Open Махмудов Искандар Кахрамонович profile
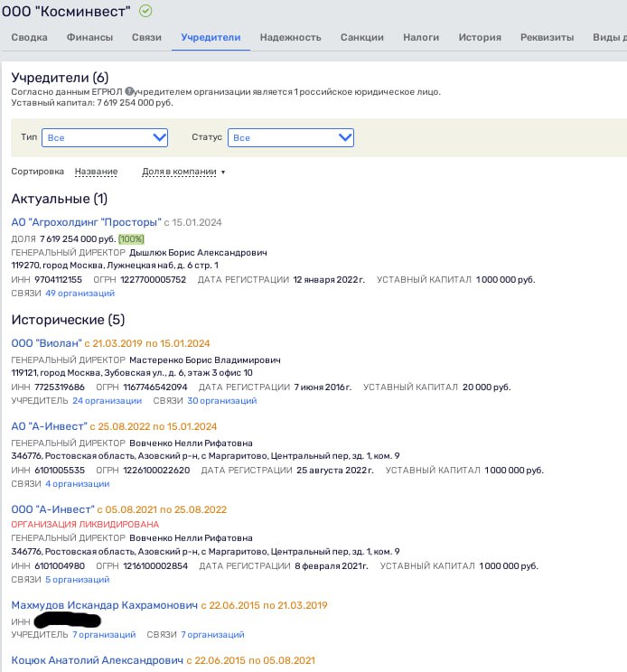 tap(105, 605)
